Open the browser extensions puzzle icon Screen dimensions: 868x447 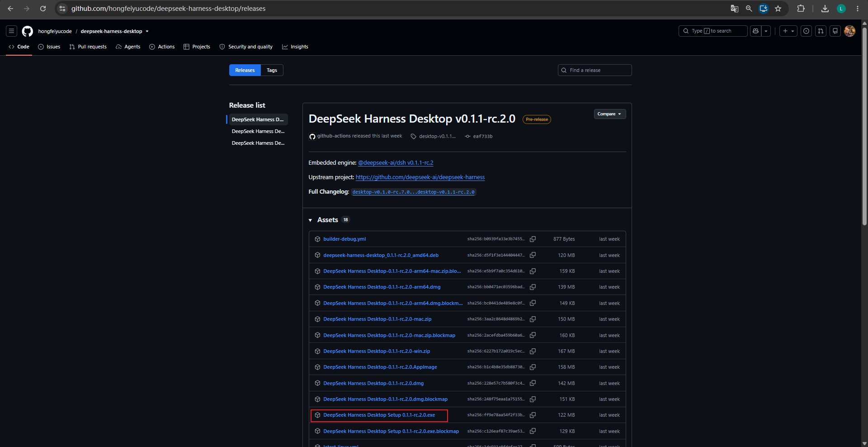(x=801, y=9)
